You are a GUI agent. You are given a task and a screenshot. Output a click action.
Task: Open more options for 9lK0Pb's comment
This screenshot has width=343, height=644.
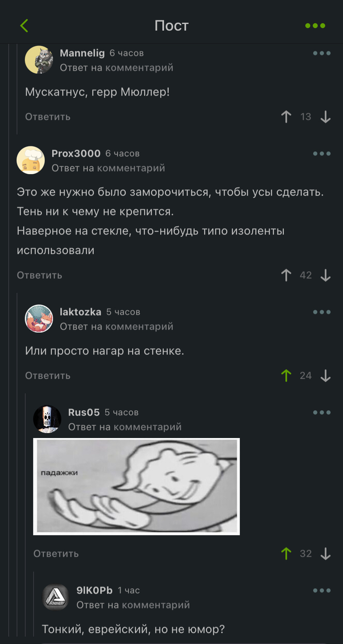tap(322, 591)
